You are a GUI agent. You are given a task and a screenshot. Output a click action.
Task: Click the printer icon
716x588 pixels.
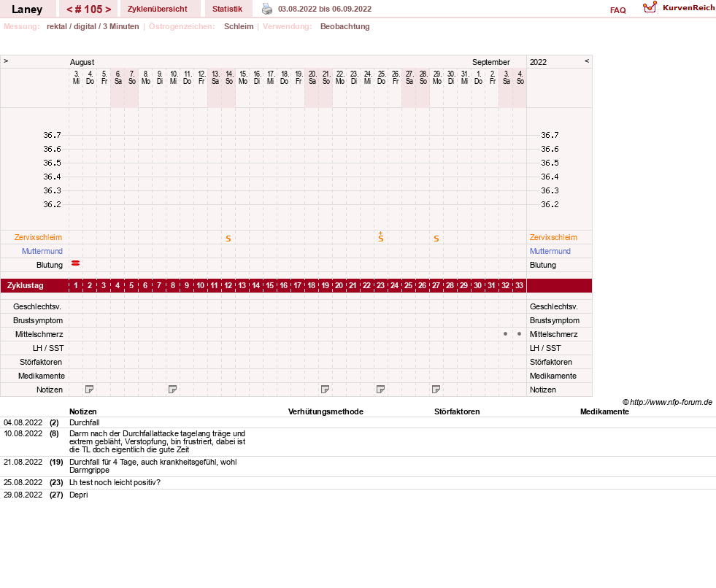[x=266, y=9]
